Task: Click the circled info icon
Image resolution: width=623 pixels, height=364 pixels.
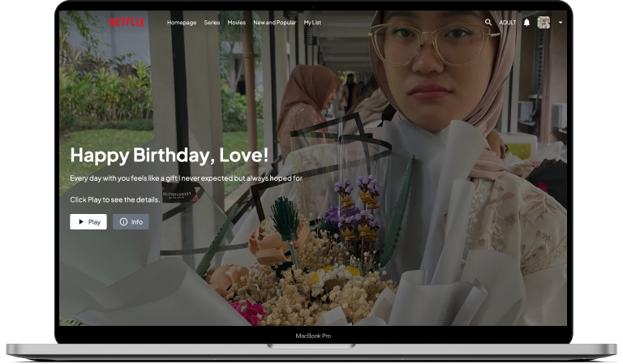Action: (123, 222)
